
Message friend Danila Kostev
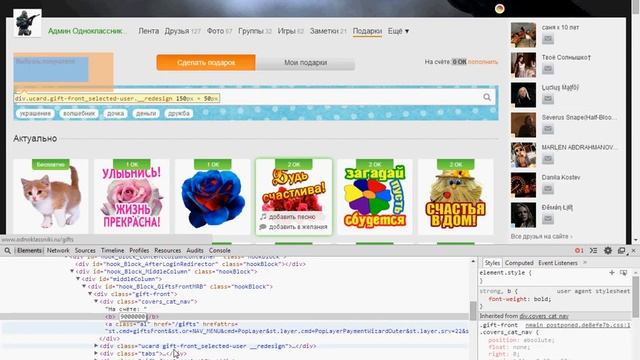point(548,189)
